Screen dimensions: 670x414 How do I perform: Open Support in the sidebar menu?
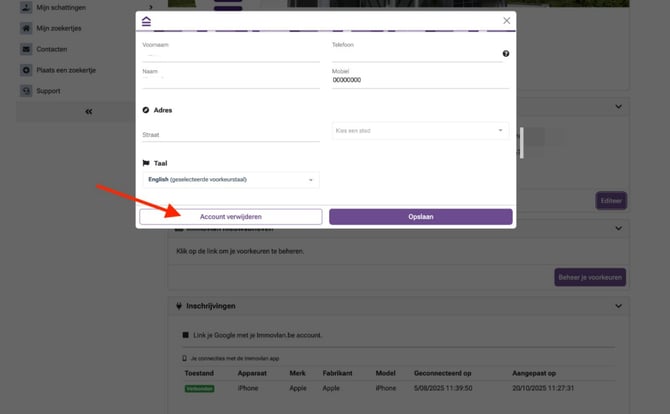pyautogui.click(x=49, y=91)
